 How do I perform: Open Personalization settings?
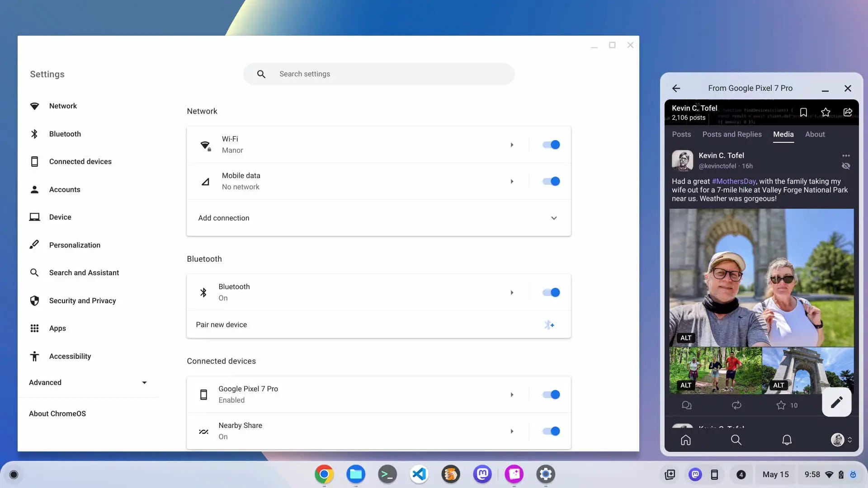tap(75, 245)
